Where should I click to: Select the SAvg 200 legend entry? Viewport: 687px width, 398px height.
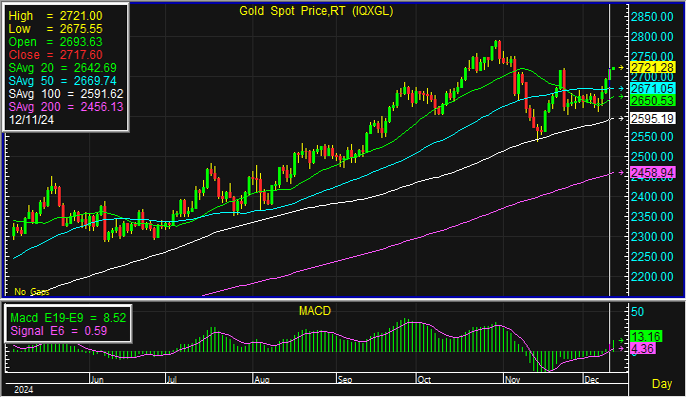point(66,107)
